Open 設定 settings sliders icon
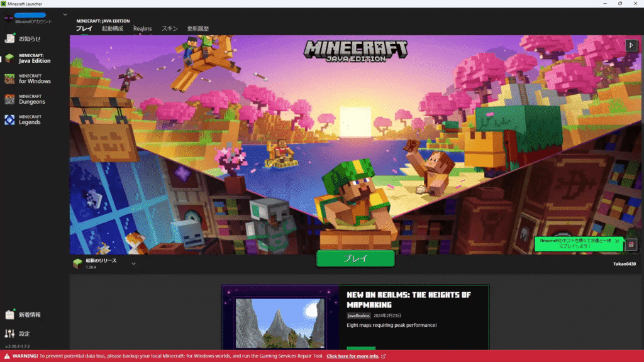This screenshot has width=644, height=362. pos(9,334)
